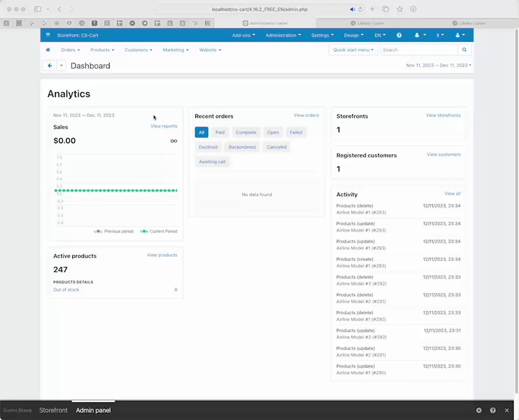This screenshot has width=519, height=420.
Task: Click View reports link
Action: [x=164, y=126]
